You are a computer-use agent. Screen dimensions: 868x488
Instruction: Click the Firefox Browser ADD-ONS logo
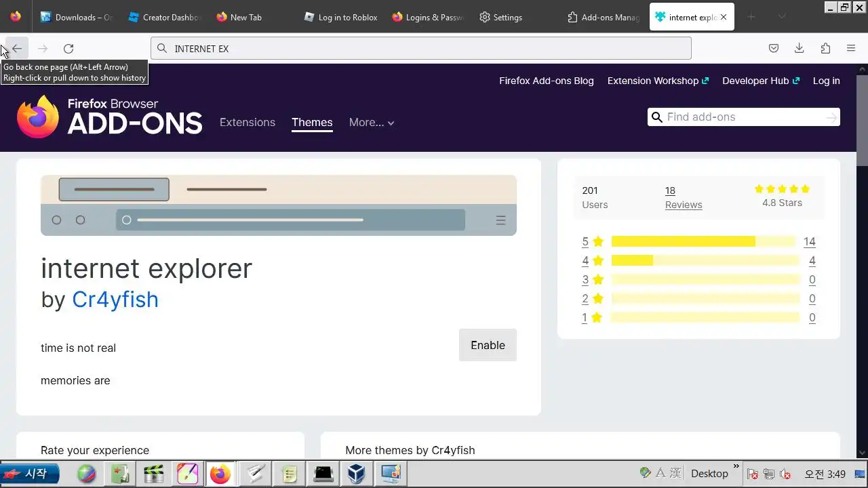click(x=109, y=117)
